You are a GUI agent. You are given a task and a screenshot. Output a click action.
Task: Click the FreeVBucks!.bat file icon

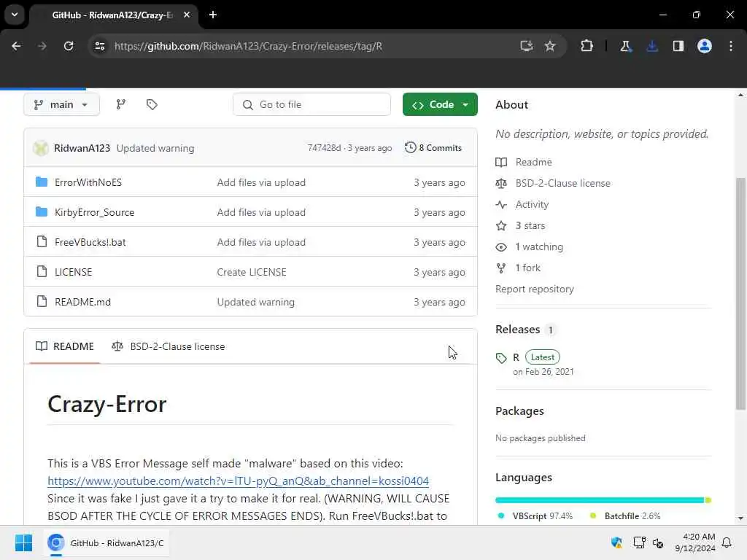(x=42, y=242)
